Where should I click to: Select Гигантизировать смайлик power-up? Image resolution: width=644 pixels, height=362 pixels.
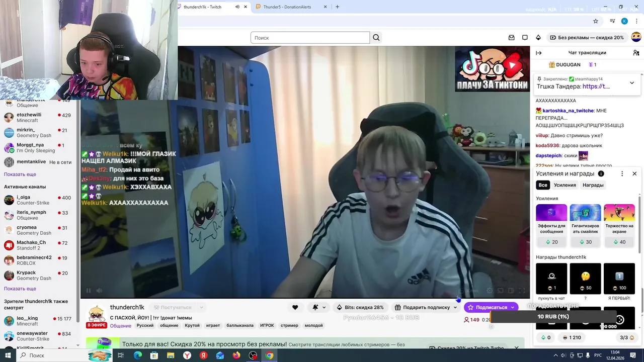tap(585, 225)
